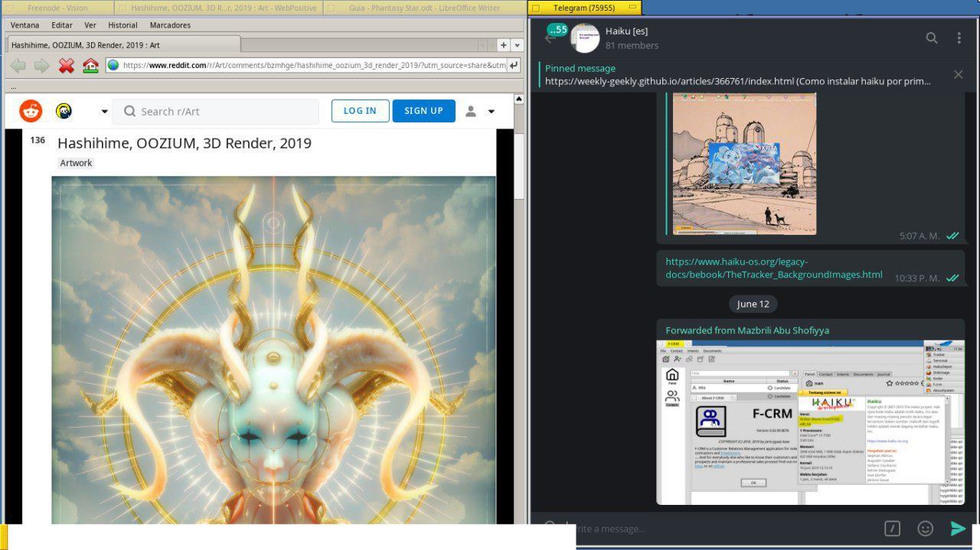Switch to the Freenode - Vision window tab

tap(57, 8)
